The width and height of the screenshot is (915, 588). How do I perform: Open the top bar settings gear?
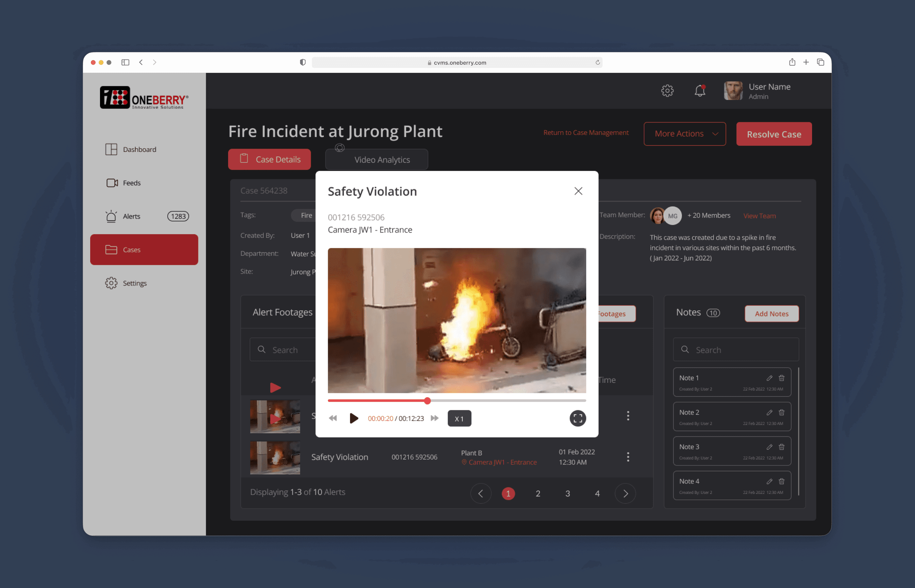point(667,91)
